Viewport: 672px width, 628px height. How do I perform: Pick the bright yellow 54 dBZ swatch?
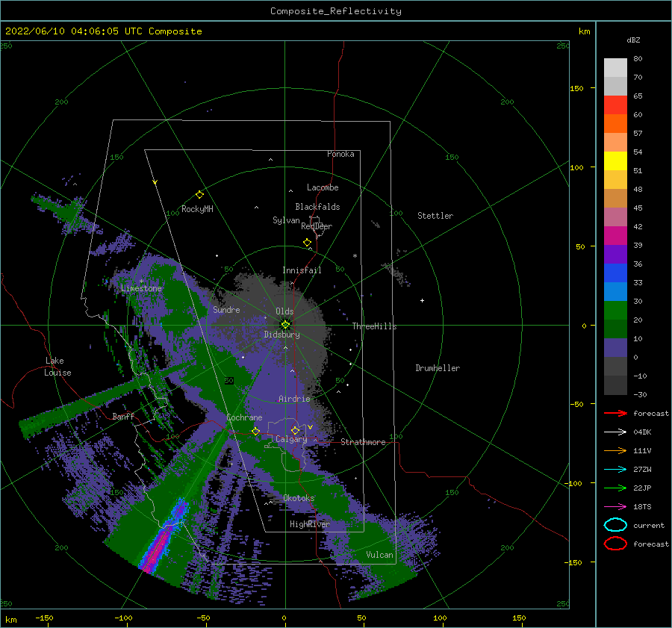tap(615, 161)
